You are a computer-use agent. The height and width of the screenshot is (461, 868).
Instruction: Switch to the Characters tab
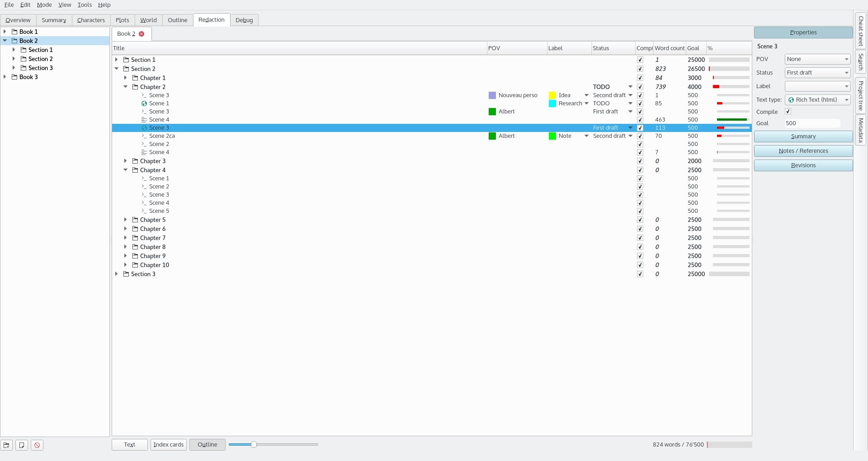91,20
